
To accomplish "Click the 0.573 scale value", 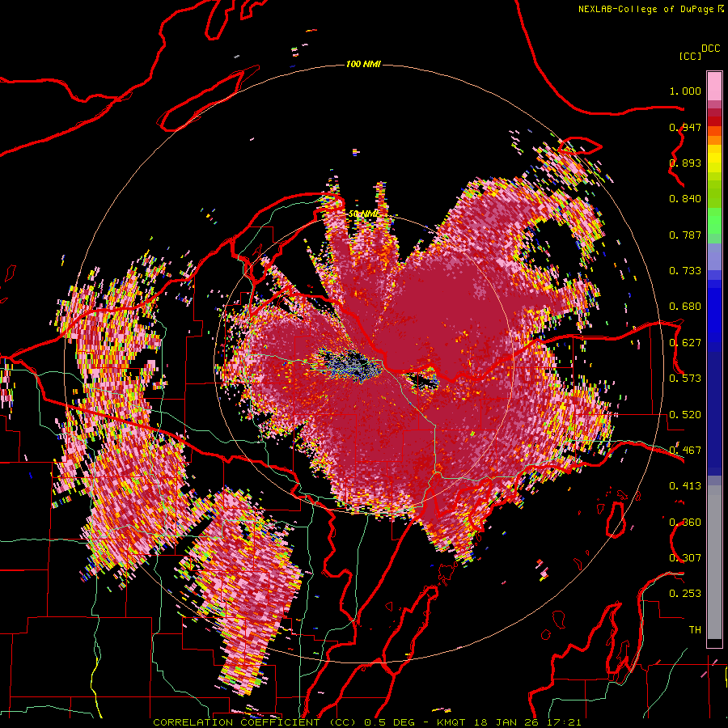I will 685,379.
